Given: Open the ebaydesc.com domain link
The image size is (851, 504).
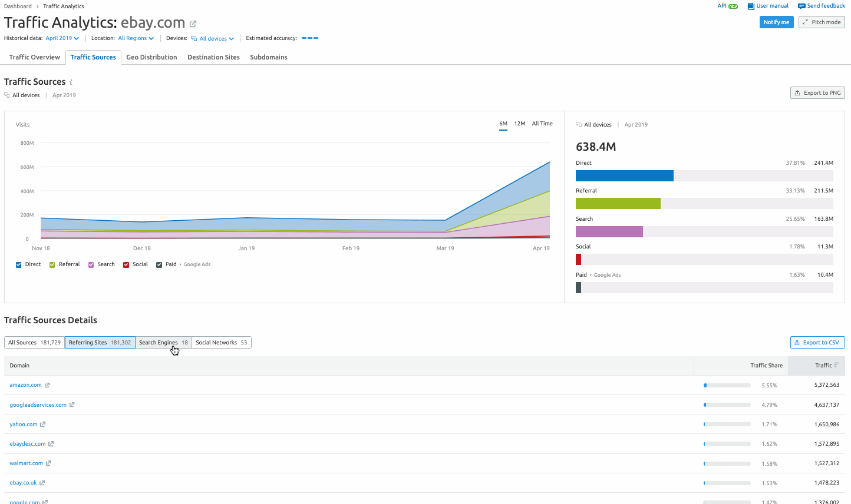Looking at the screenshot, I should click(x=28, y=444).
